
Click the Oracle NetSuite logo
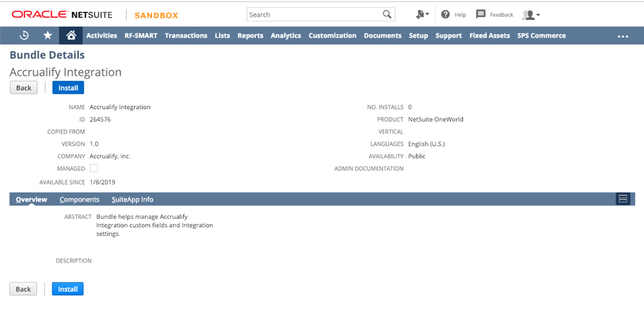coord(62,15)
